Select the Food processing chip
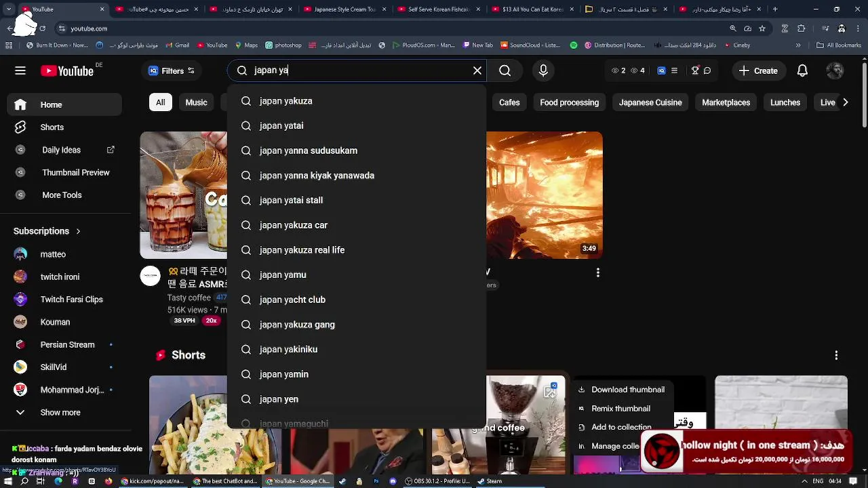 [569, 102]
